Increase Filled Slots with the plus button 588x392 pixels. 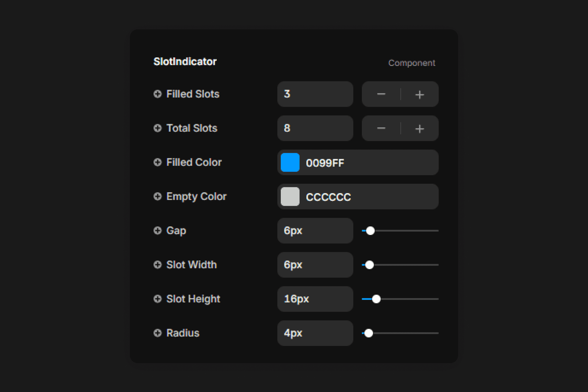(x=420, y=94)
